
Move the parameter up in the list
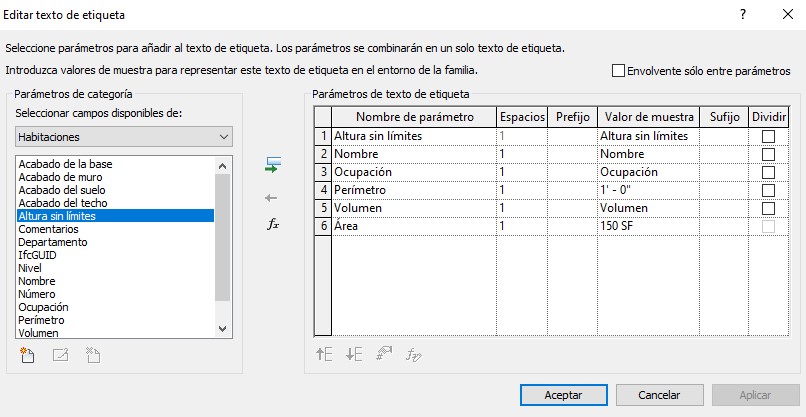[324, 353]
